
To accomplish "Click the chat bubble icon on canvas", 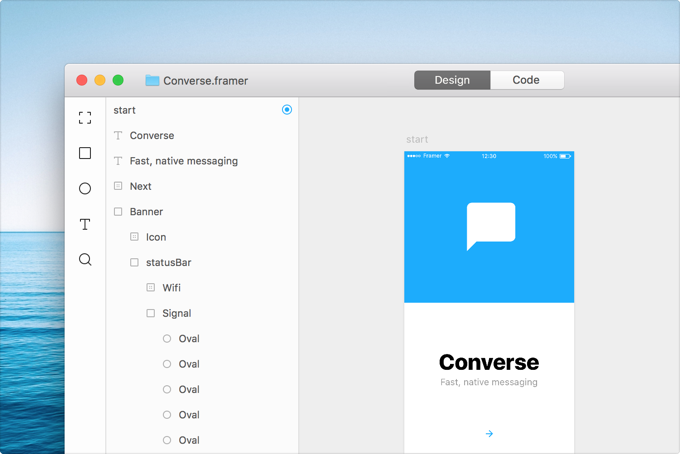I will click(490, 226).
